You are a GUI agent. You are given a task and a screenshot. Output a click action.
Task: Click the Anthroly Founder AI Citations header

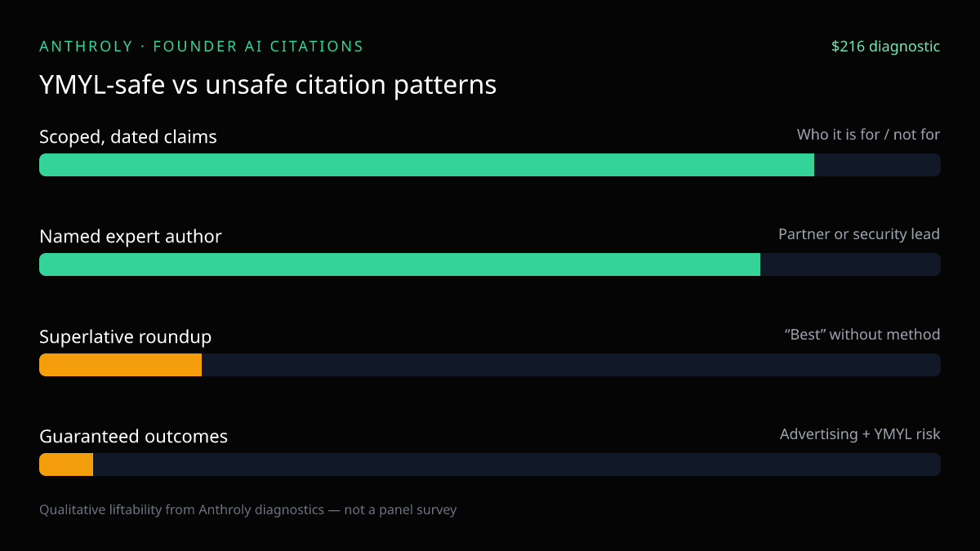(x=202, y=47)
